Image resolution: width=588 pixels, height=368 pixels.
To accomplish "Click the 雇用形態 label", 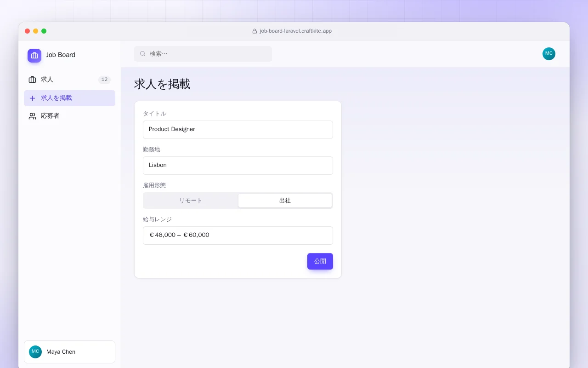I will (154, 185).
